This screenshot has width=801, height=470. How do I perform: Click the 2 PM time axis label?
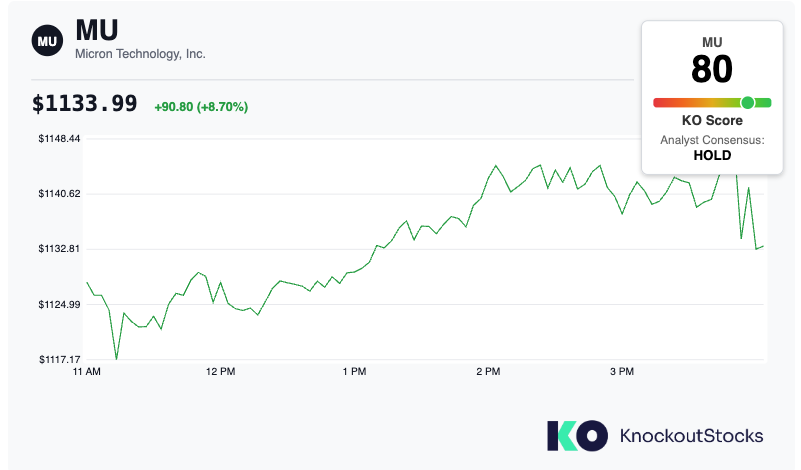488,372
